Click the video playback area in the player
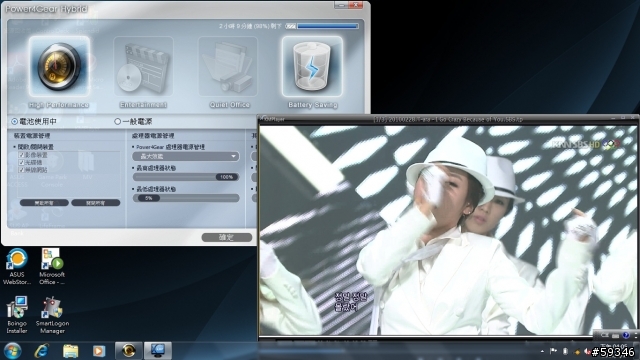The image size is (640, 360). pyautogui.click(x=448, y=231)
